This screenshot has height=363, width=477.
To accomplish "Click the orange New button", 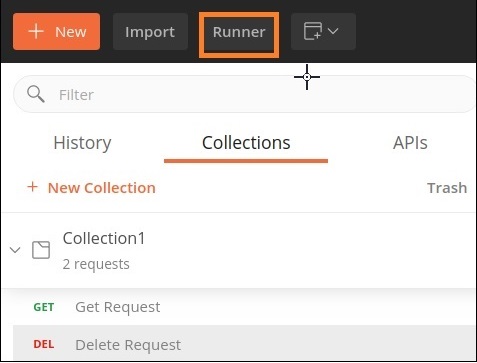I will [x=56, y=32].
